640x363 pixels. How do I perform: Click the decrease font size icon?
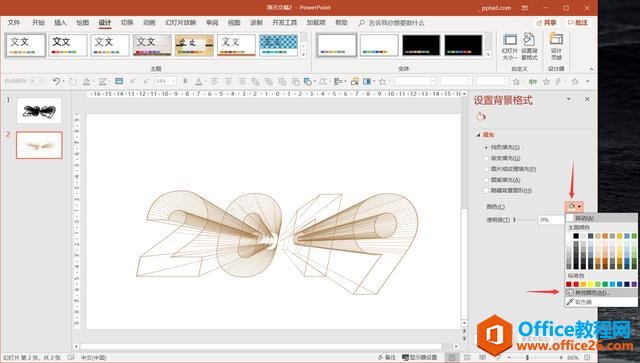[146, 82]
